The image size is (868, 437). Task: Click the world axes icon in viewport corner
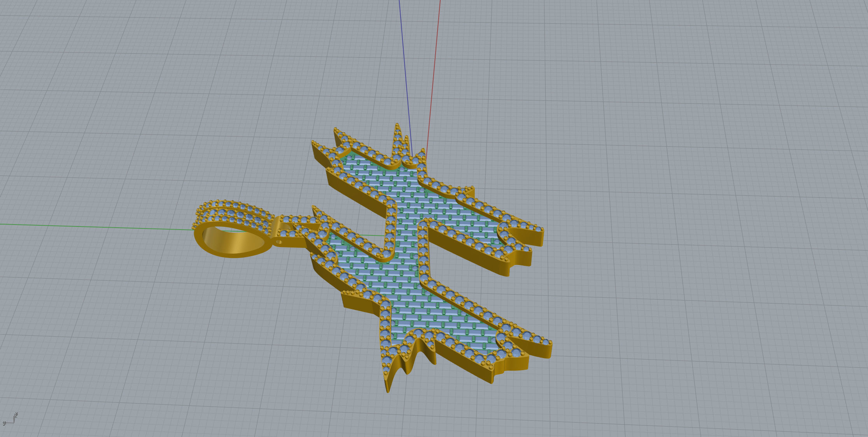pyautogui.click(x=10, y=419)
